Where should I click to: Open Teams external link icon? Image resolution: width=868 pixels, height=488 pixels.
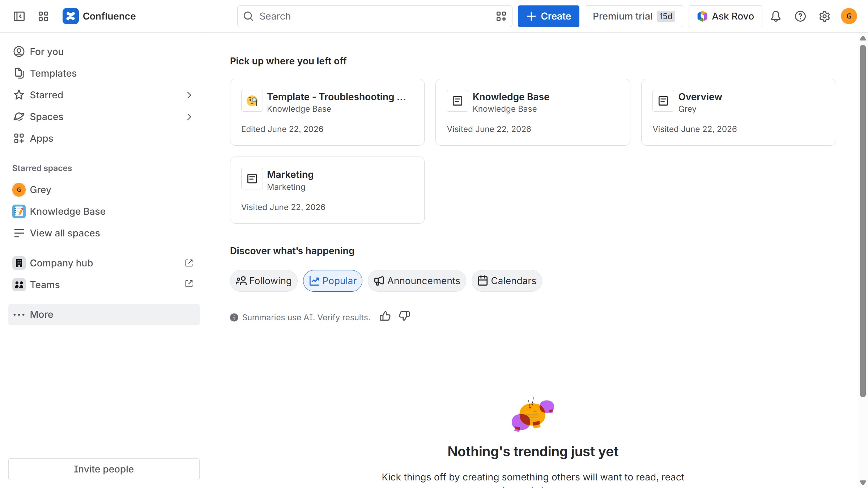[x=189, y=284]
